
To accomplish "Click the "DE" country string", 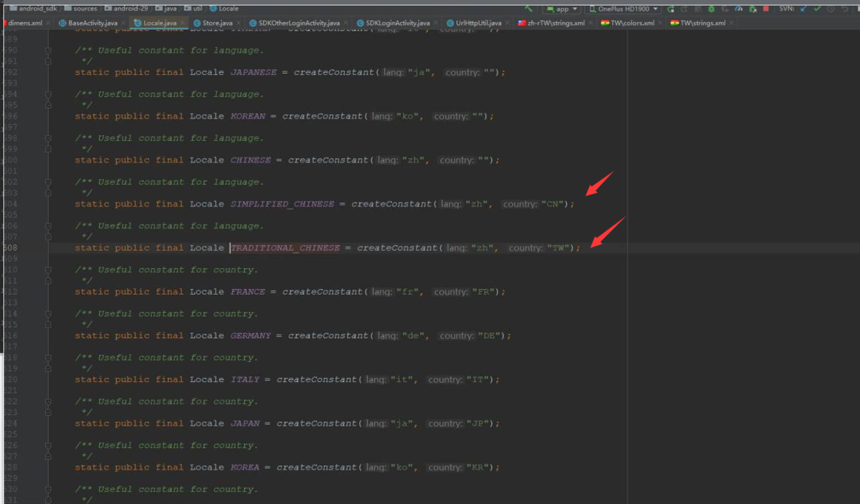I will click(489, 336).
